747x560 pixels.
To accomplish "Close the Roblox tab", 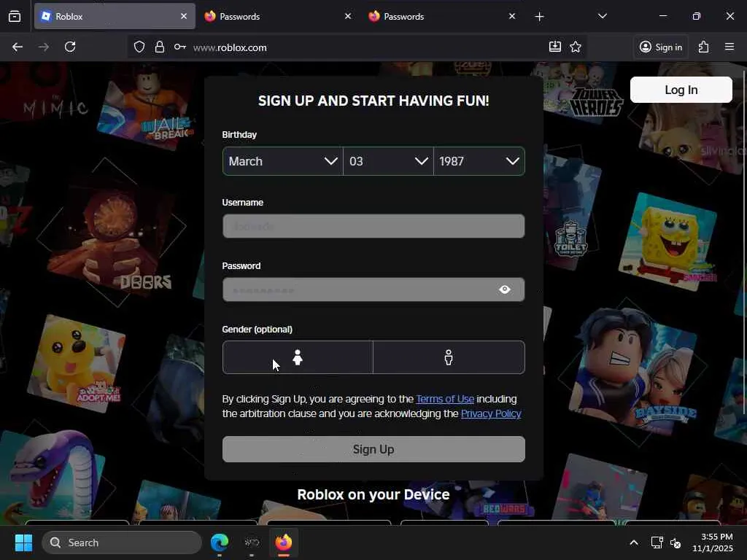I will pyautogui.click(x=184, y=16).
